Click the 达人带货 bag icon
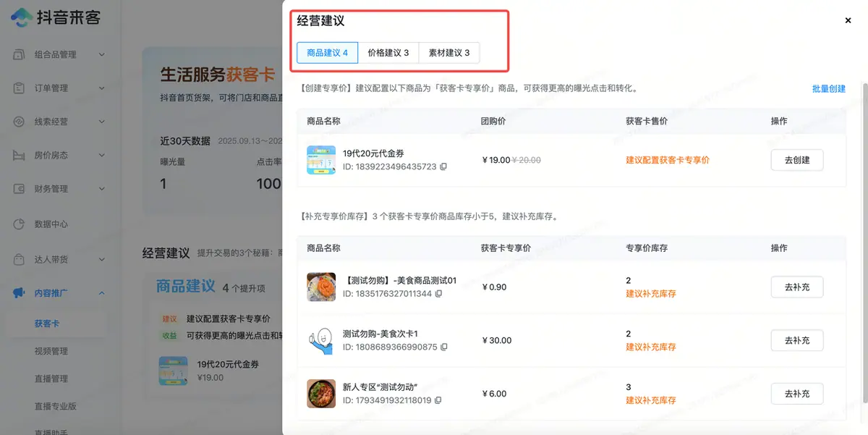This screenshot has width=868, height=435. [x=20, y=258]
